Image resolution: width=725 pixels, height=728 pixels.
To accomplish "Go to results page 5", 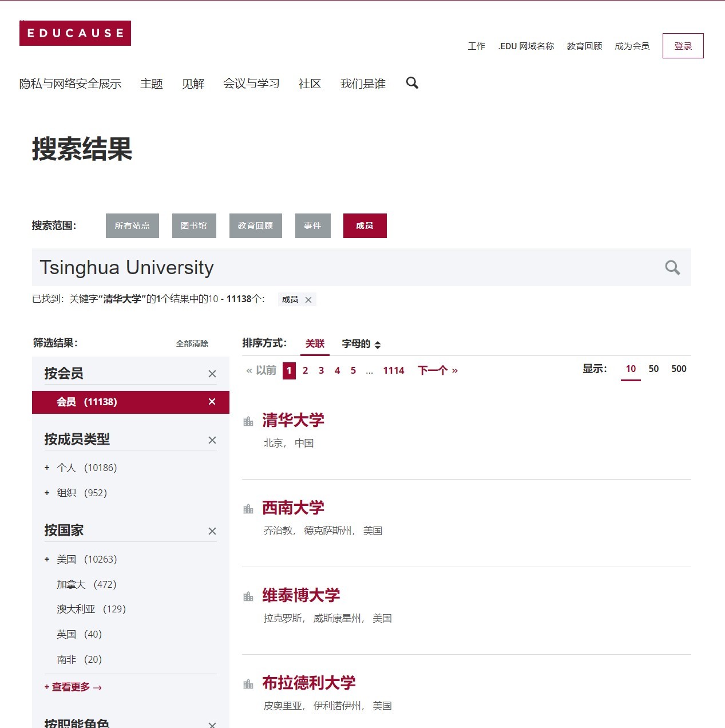I will (354, 370).
